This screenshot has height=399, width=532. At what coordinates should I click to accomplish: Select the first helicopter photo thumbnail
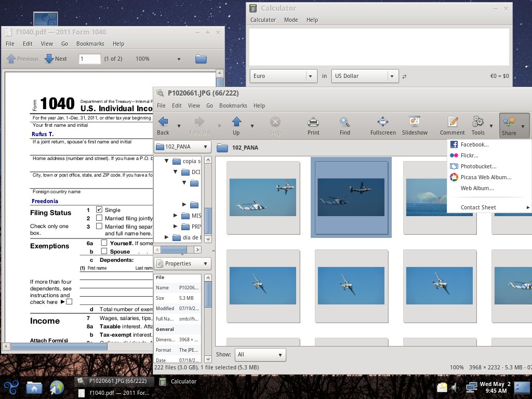(263, 197)
